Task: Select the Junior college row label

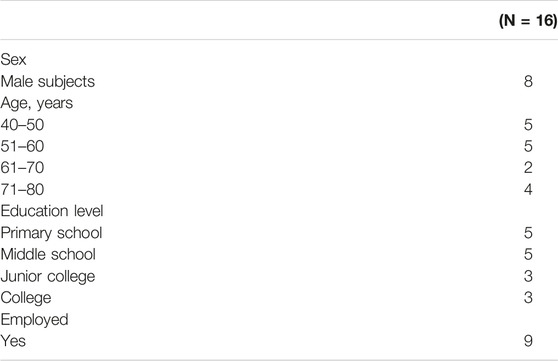Action: pos(48,277)
